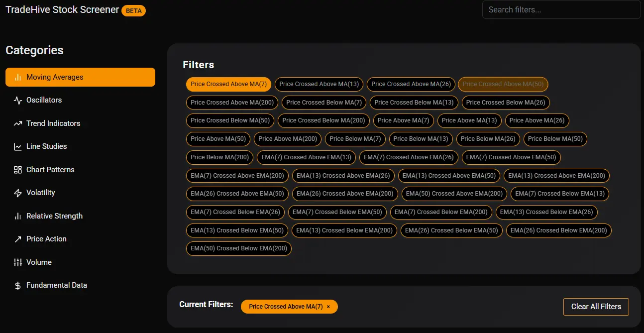Enable the Price Crossed Above MA(50) filter
Screen dimensions: 644x333
coord(503,84)
